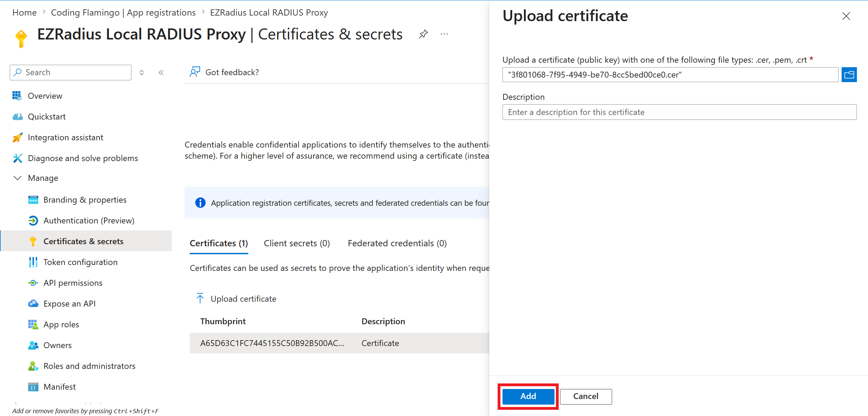Click the Add button
Screen dimensions: 868x416
coord(528,396)
